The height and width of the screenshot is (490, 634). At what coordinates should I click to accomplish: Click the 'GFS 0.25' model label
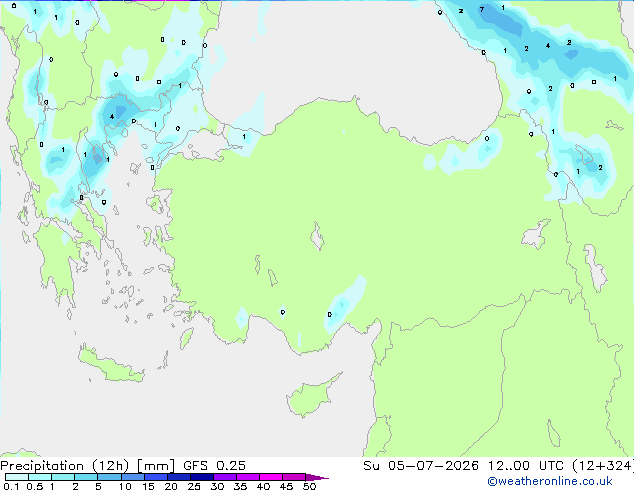point(214,466)
